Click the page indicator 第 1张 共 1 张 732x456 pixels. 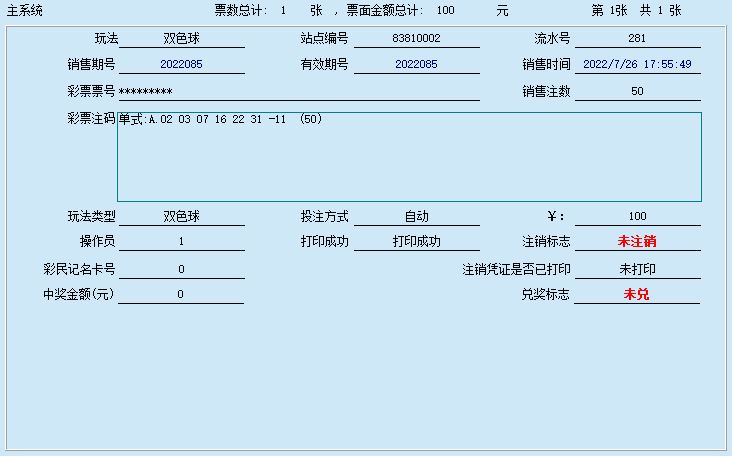point(636,10)
